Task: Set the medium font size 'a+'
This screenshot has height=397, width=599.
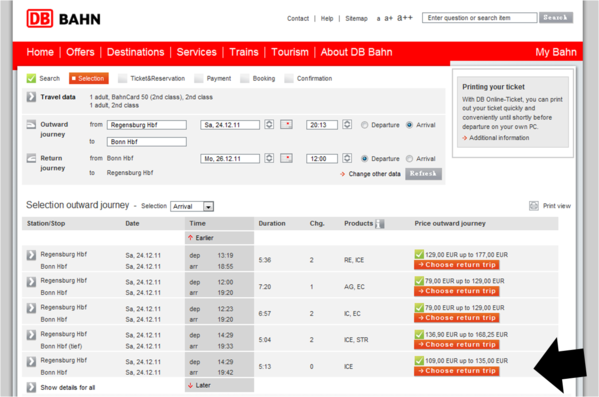Action: pos(388,18)
